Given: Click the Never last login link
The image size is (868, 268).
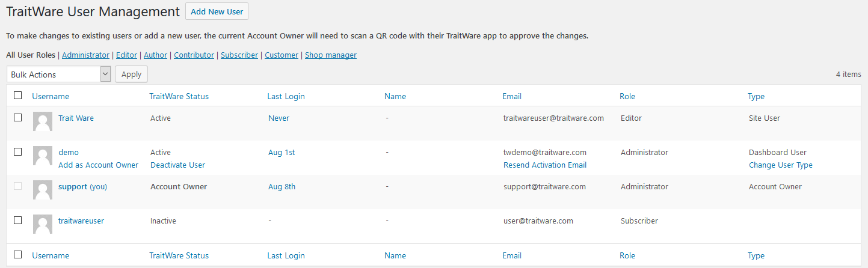Looking at the screenshot, I should 279,118.
